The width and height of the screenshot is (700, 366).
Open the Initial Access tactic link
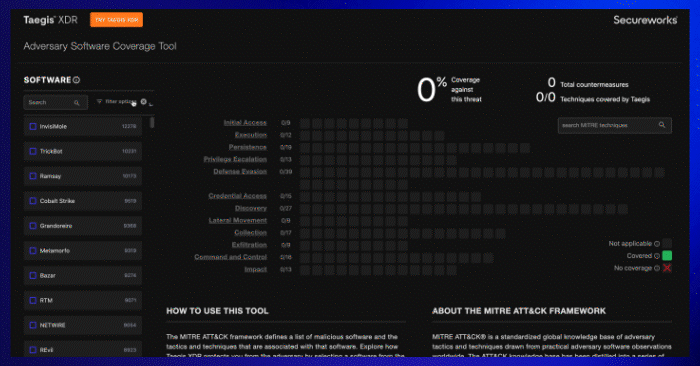tap(245, 123)
